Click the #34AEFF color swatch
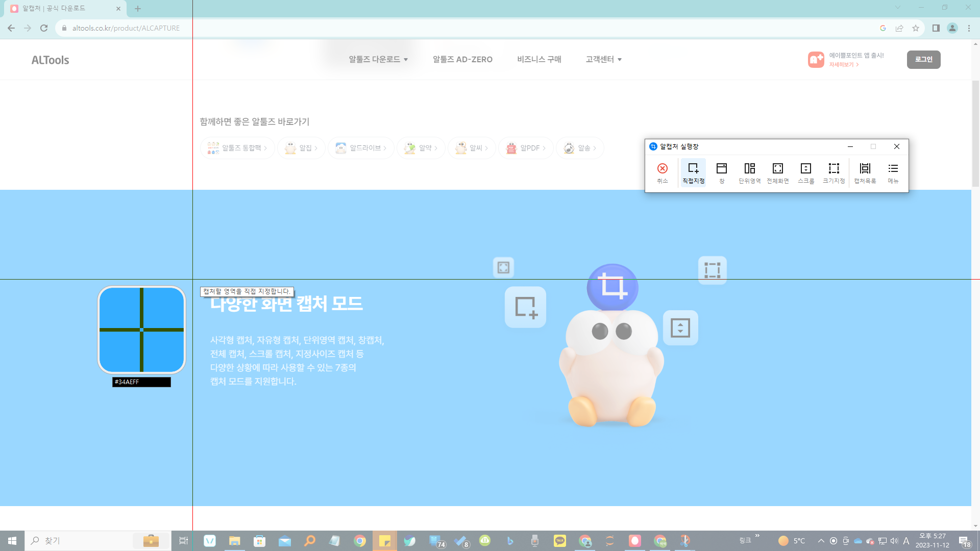 point(141,382)
